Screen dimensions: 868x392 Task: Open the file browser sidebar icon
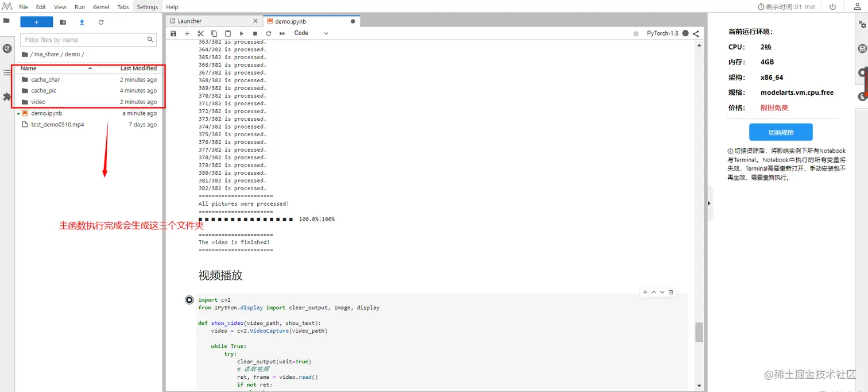[x=7, y=21]
